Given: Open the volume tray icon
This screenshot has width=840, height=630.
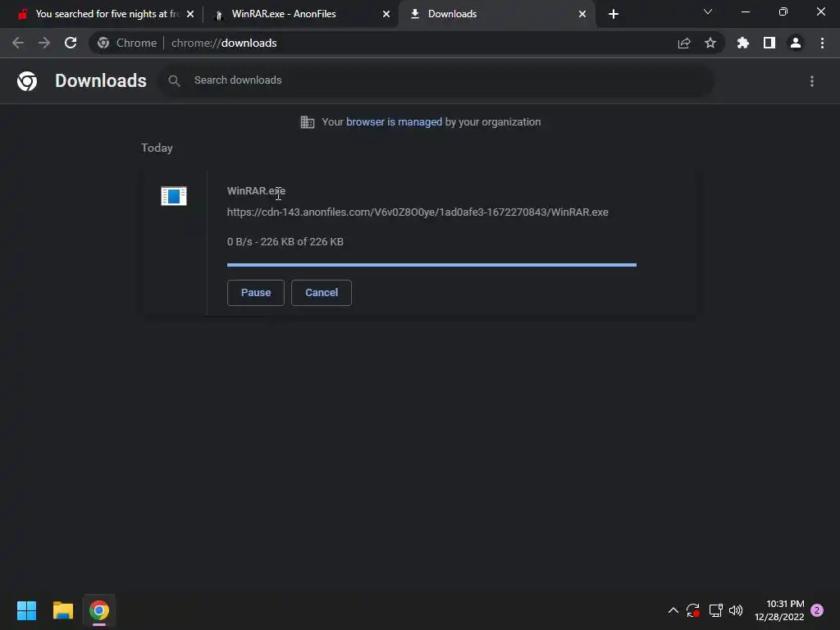Looking at the screenshot, I should tap(736, 610).
